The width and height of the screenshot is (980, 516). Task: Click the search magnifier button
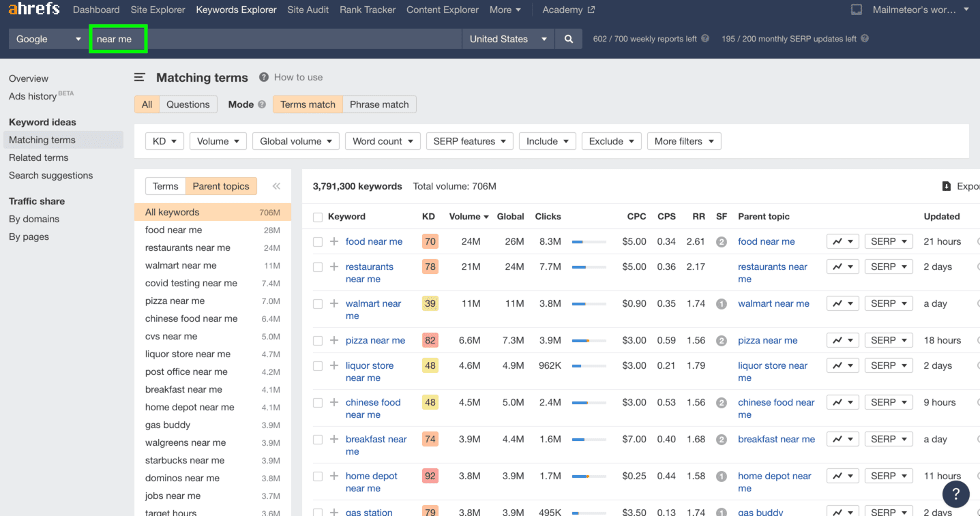[569, 39]
